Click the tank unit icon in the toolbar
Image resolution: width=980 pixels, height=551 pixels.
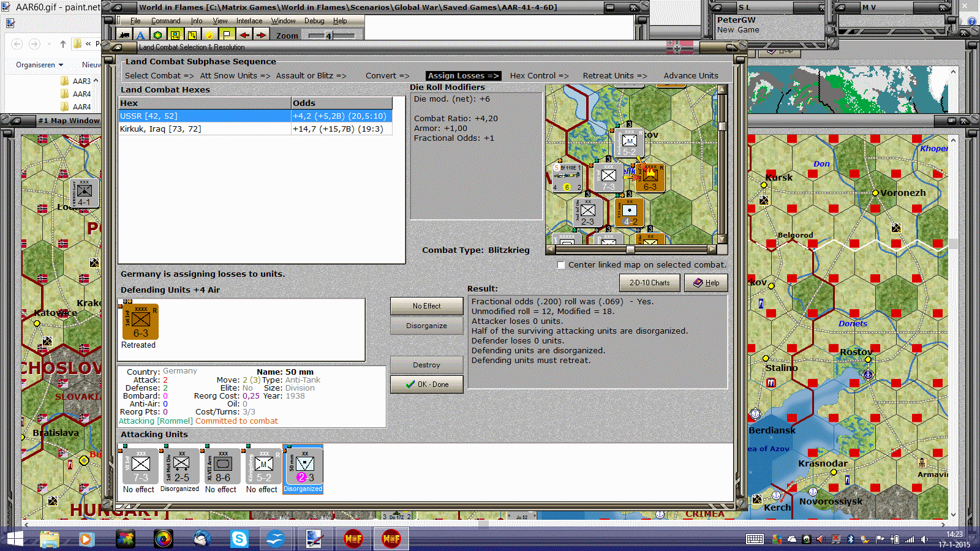pos(124,35)
